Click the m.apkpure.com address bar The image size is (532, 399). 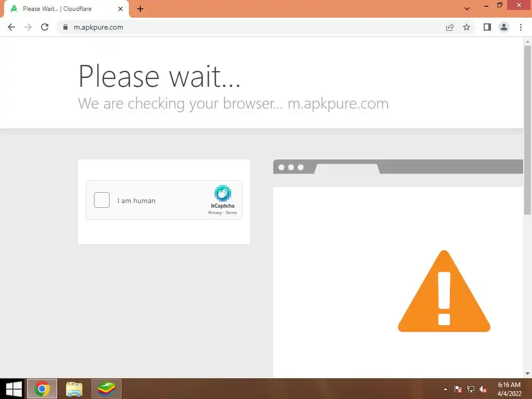(251, 27)
